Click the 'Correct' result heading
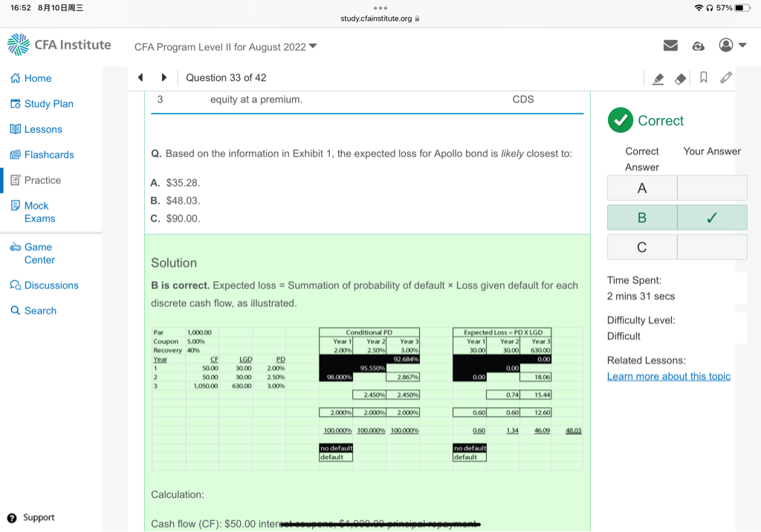This screenshot has width=761, height=532. 661,120
